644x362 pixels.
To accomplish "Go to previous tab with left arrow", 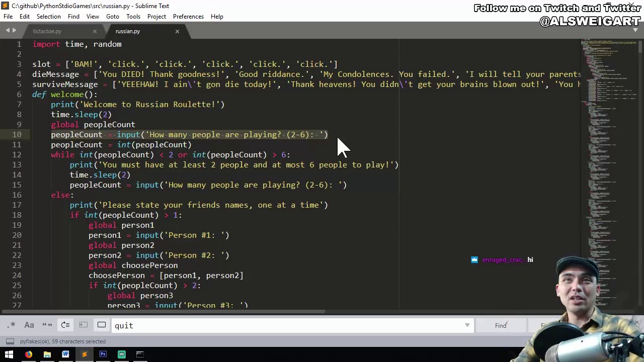I will 8,31.
